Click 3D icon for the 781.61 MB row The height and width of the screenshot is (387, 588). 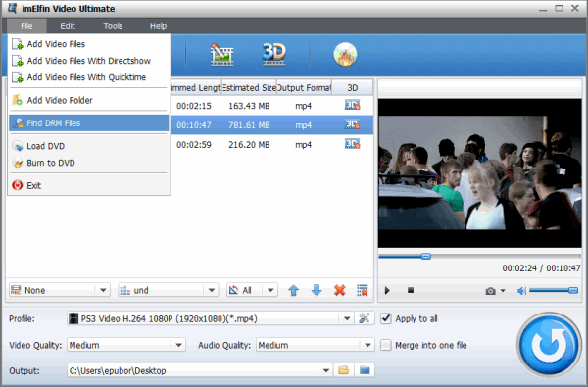pyautogui.click(x=352, y=124)
